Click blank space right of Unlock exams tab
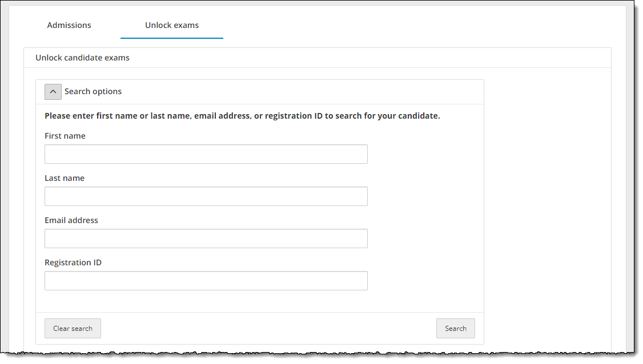 point(400,25)
